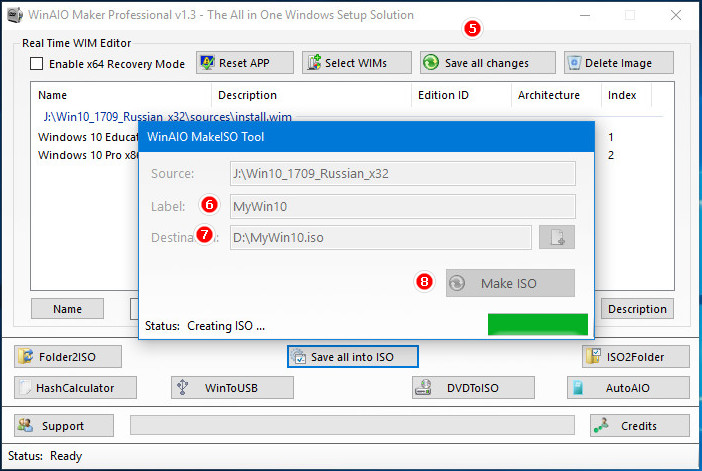Select the Windows 10 Education row
702x471 pixels.
pyautogui.click(x=88, y=137)
